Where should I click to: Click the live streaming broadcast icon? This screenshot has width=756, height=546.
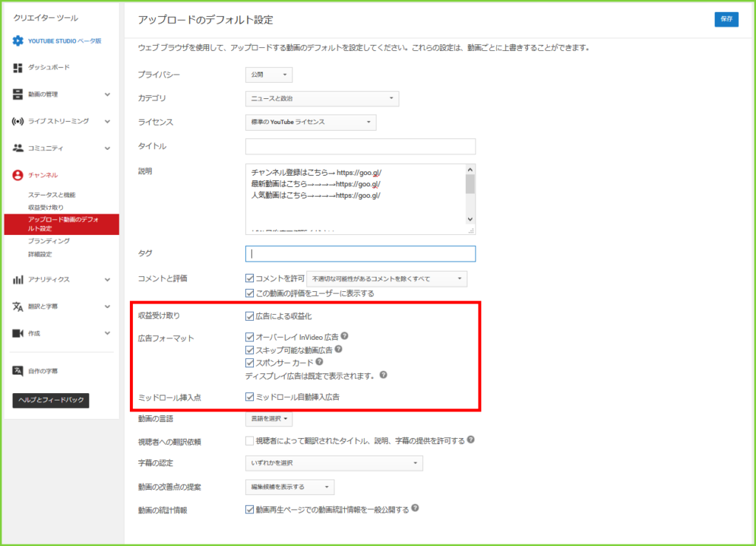coord(18,122)
